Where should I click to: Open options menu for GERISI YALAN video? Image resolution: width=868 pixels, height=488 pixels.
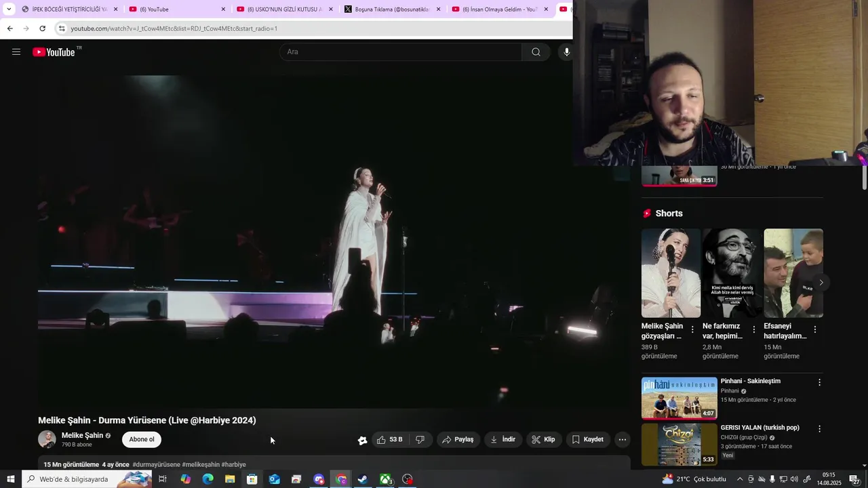[x=819, y=429]
